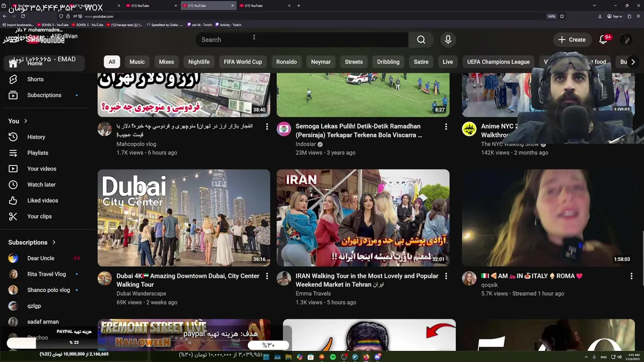Viewport: 644px width, 362px height.
Task: Open the list all tabs dropdown
Action: pos(594,6)
